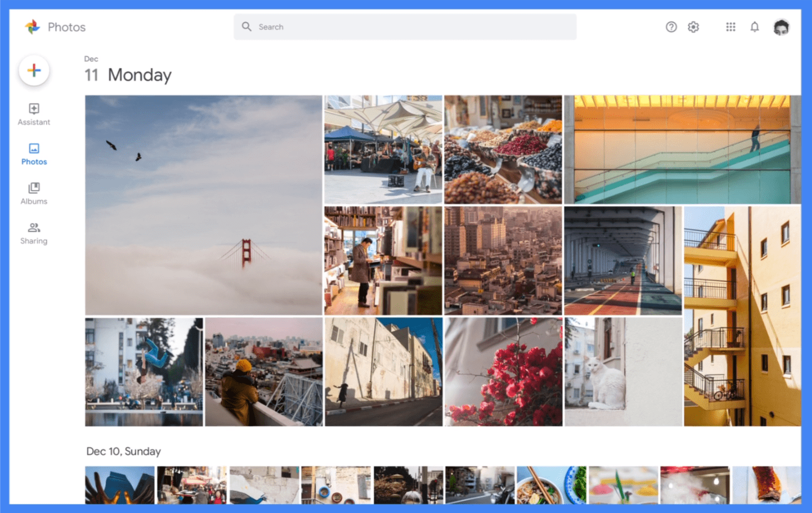The image size is (812, 513).
Task: Click the colorful plus create button
Action: click(34, 70)
